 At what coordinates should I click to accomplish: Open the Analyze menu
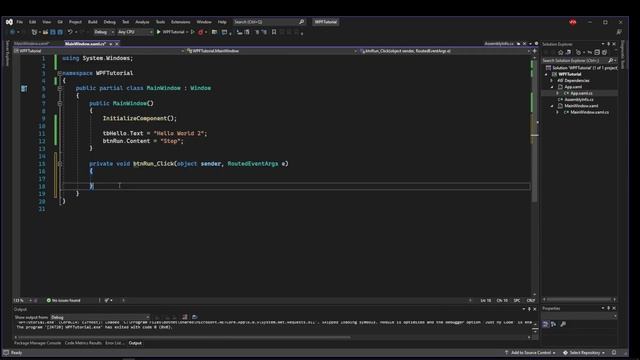tap(142, 22)
